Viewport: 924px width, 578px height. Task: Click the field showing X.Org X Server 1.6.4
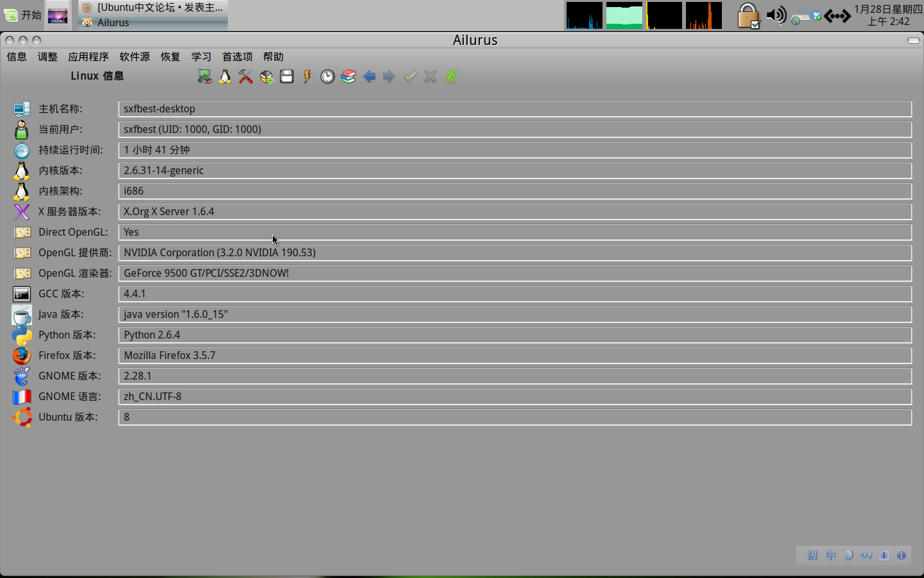coord(515,212)
